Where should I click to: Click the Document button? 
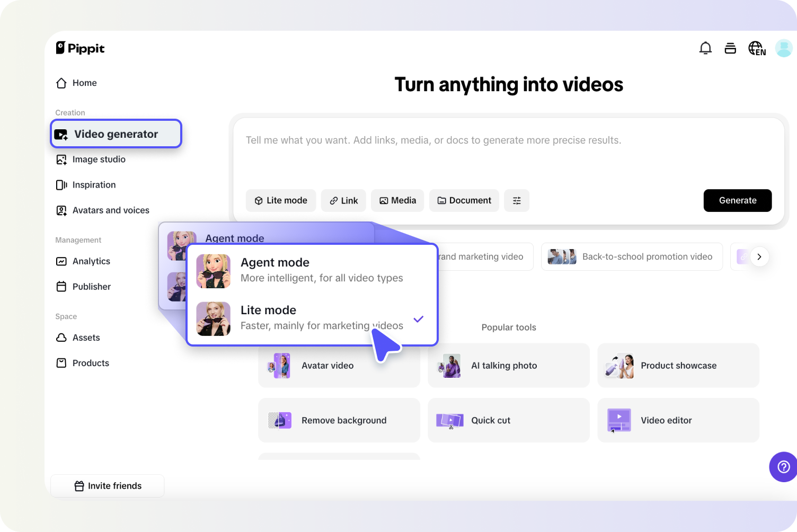(x=464, y=200)
